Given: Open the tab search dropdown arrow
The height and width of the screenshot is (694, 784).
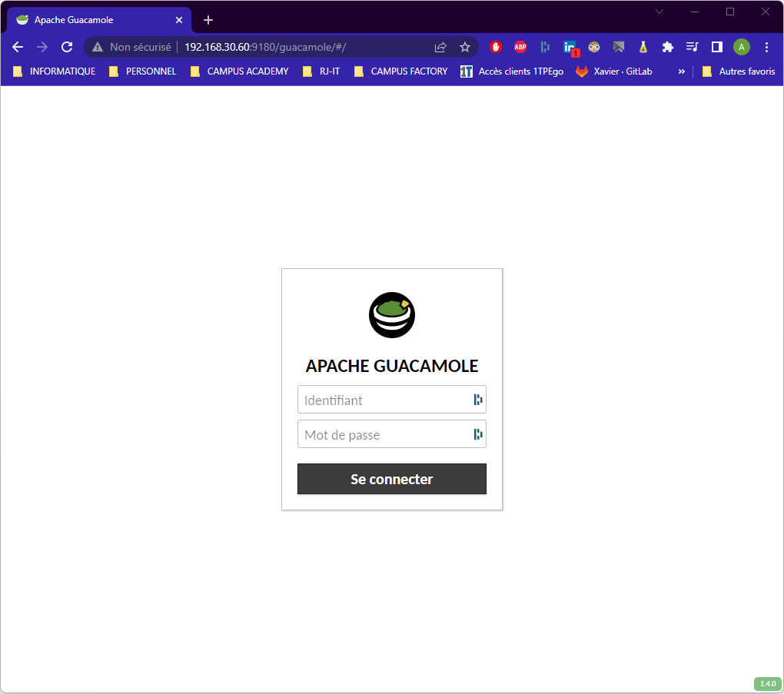Looking at the screenshot, I should pos(659,12).
